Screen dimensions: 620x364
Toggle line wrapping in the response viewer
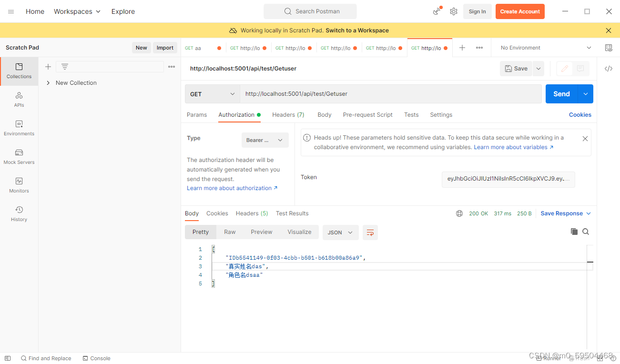click(x=370, y=233)
